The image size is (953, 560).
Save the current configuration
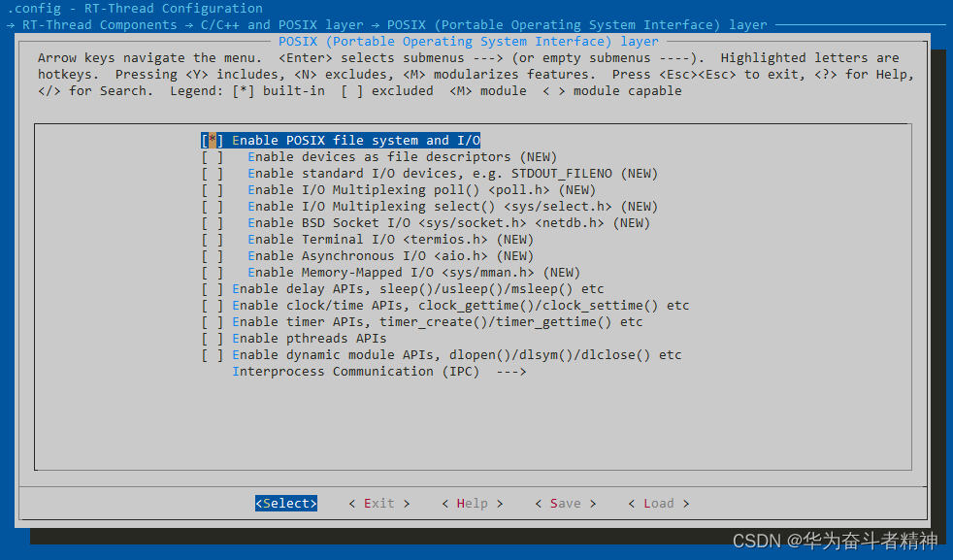pyautogui.click(x=565, y=503)
